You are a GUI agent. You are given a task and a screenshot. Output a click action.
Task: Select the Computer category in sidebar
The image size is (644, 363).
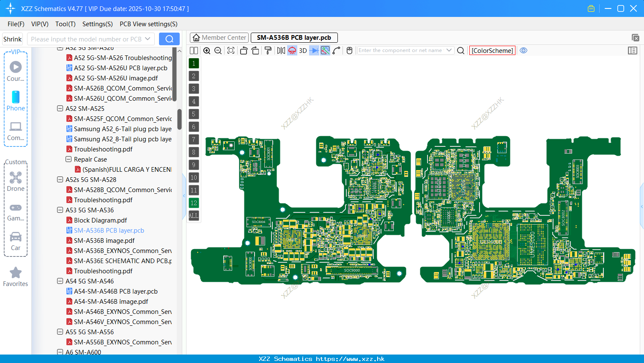point(16,131)
